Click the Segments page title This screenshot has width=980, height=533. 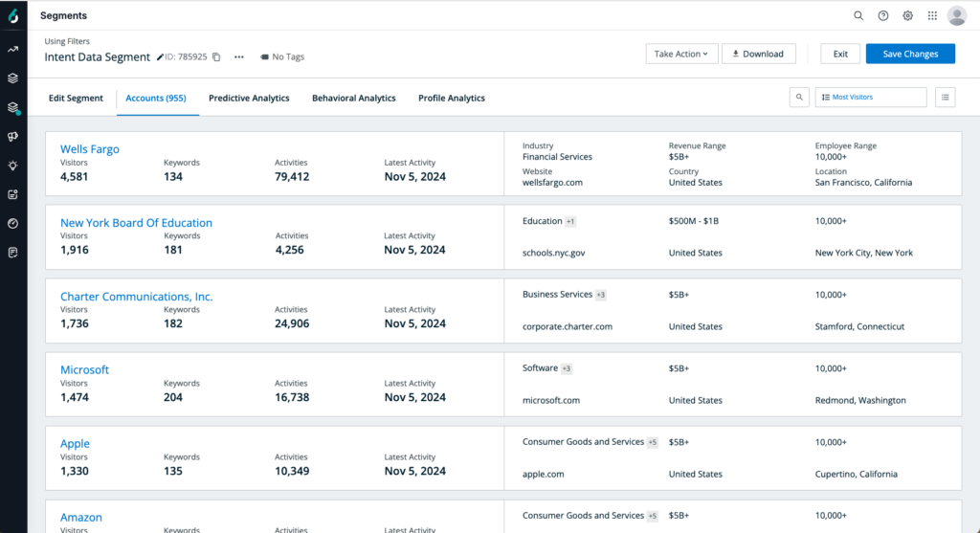(64, 15)
